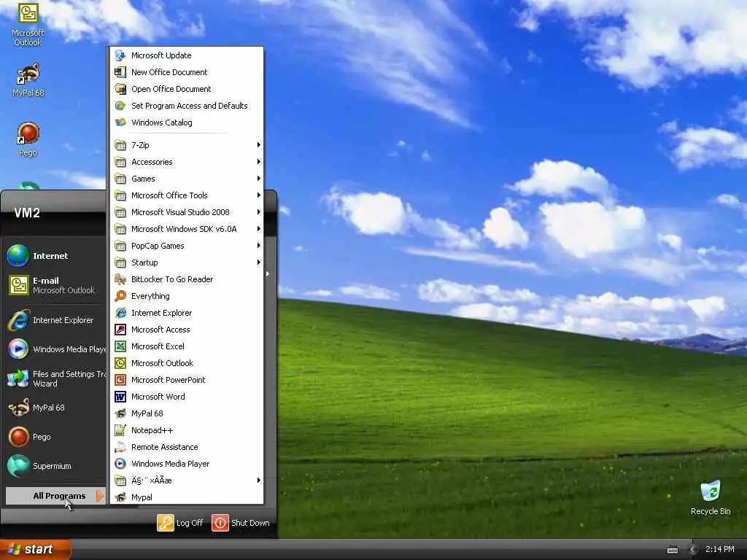Expand the PopCap Games folder
The height and width of the screenshot is (560, 747).
(x=187, y=246)
